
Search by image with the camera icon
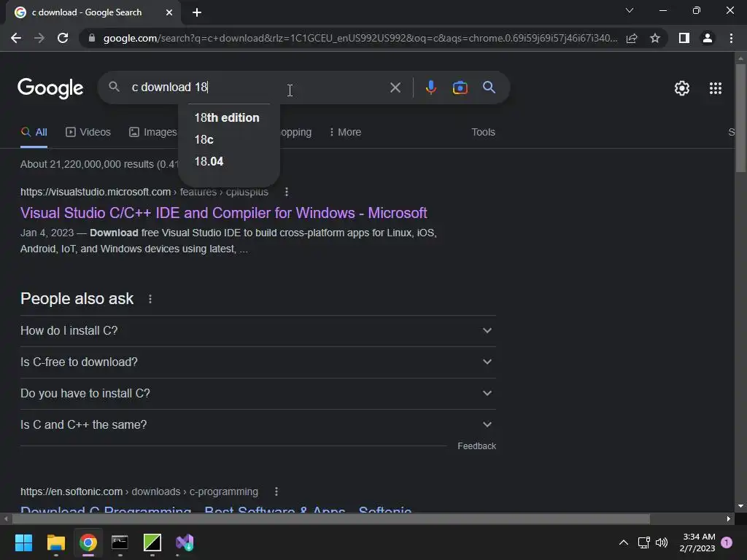tap(460, 87)
